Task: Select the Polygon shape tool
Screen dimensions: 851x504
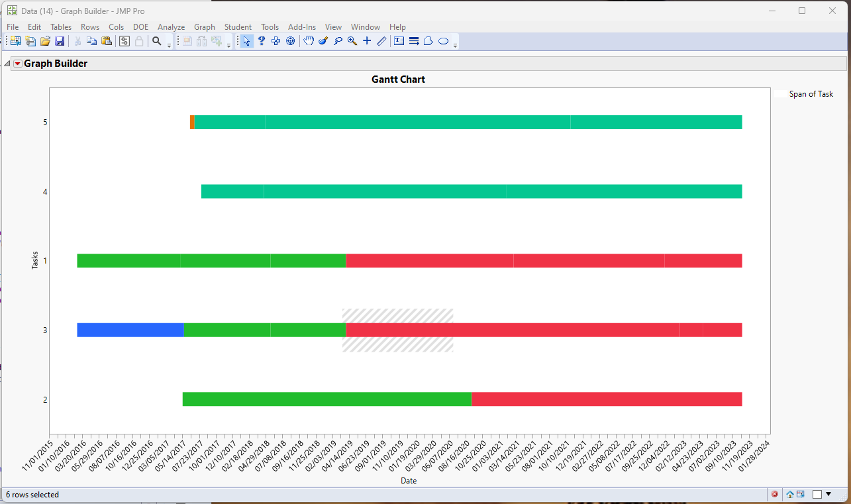Action: [428, 41]
